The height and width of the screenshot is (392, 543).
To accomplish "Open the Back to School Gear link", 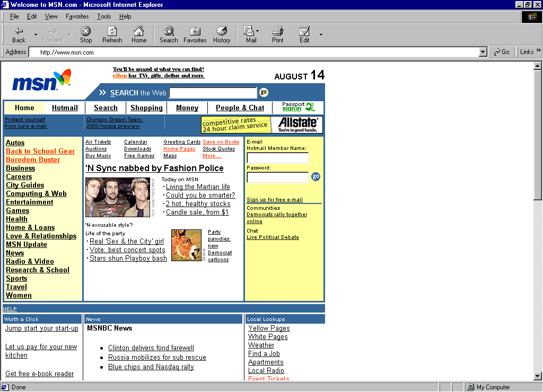I will [40, 151].
